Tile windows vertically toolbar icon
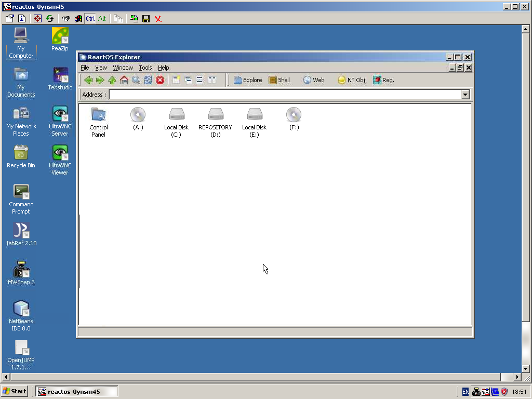 (x=212, y=80)
